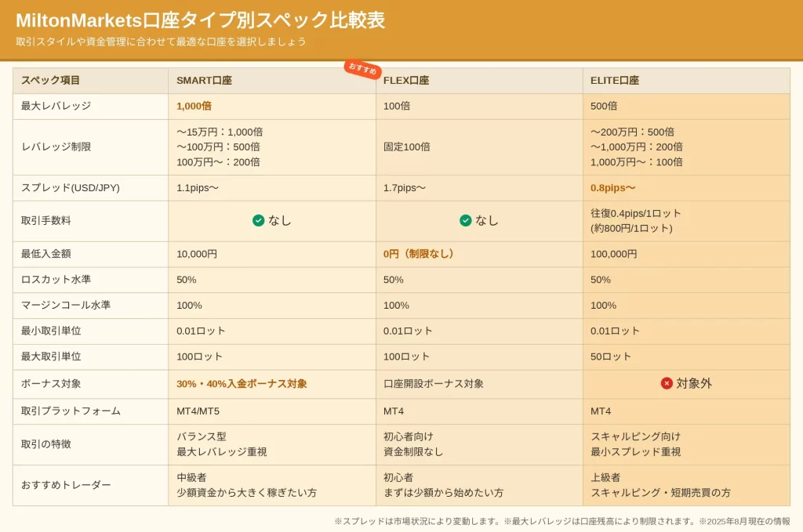The width and height of the screenshot is (803, 532).
Task: Select the line 100万円～：200倍
Action: pos(218,162)
